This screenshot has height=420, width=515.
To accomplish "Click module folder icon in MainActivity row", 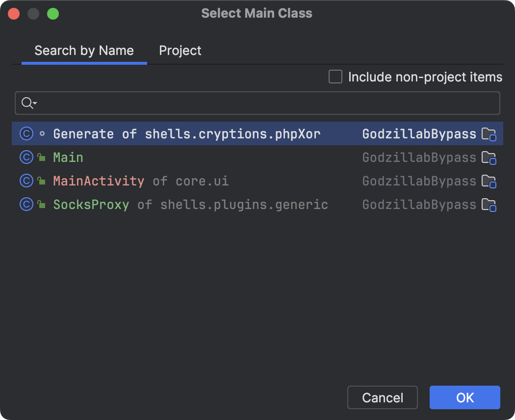I will (x=489, y=181).
